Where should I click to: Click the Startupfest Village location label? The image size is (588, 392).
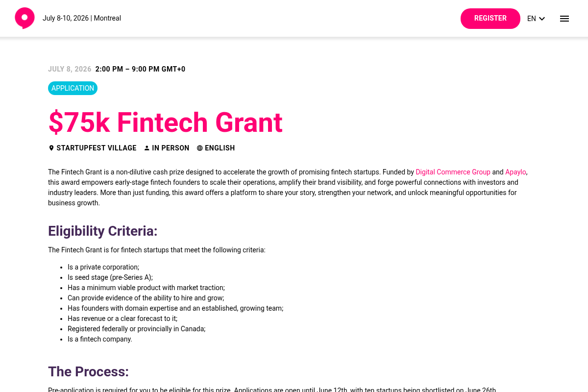pyautogui.click(x=96, y=148)
